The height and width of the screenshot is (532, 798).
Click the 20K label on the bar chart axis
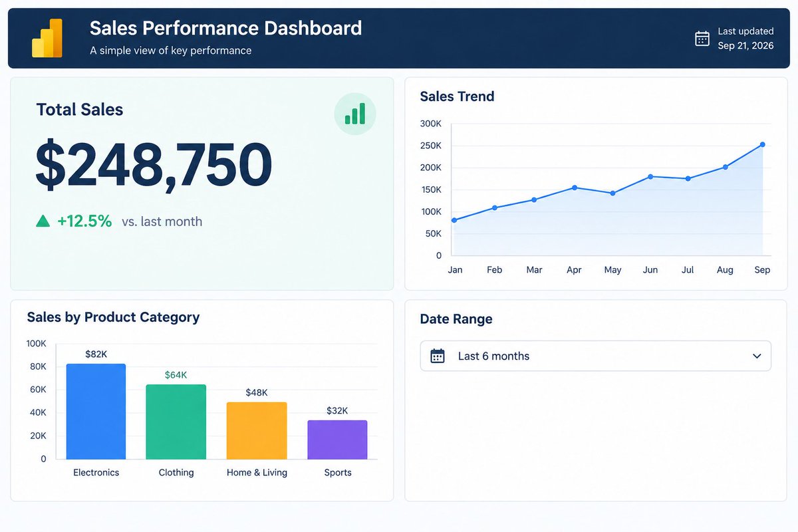tap(39, 436)
